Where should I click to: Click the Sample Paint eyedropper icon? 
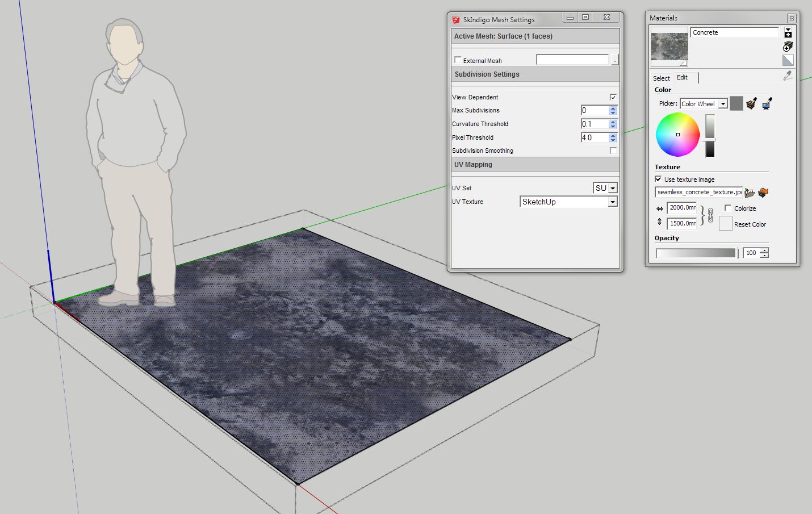[788, 76]
